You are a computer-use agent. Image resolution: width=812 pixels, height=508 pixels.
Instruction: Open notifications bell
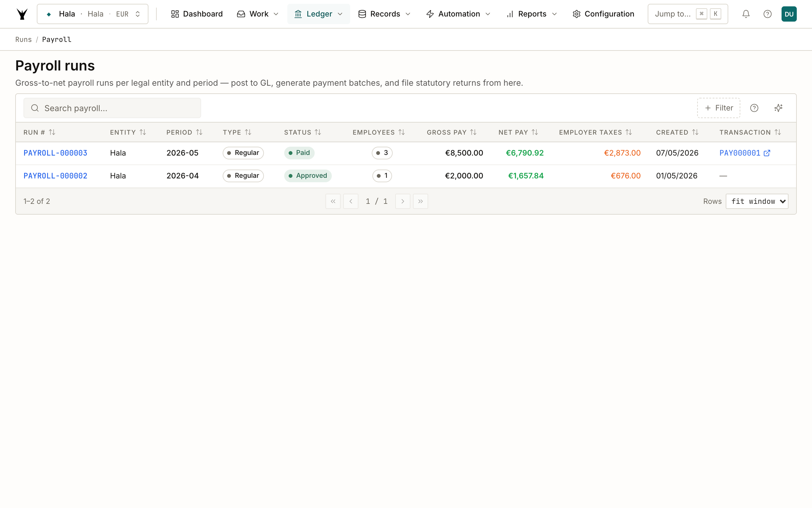[x=746, y=14]
